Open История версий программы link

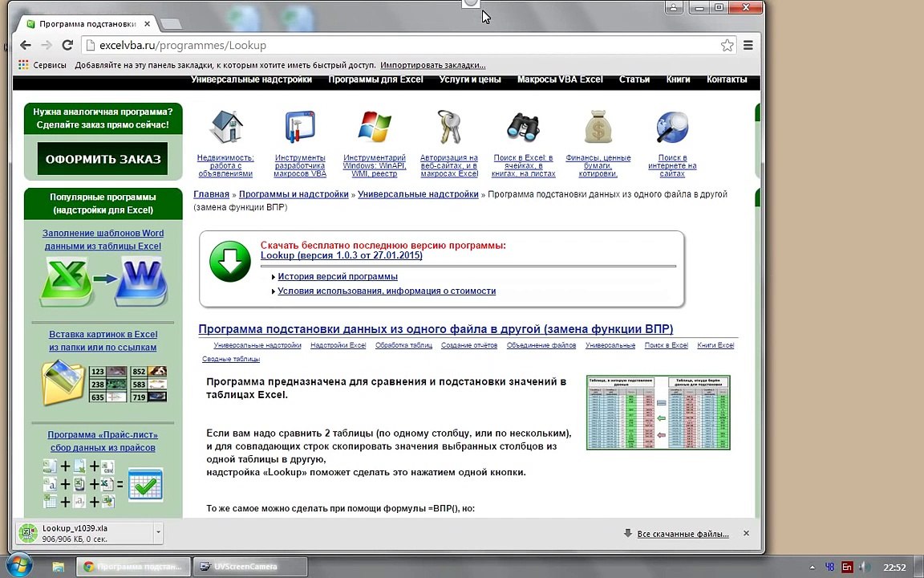pyautogui.click(x=338, y=277)
